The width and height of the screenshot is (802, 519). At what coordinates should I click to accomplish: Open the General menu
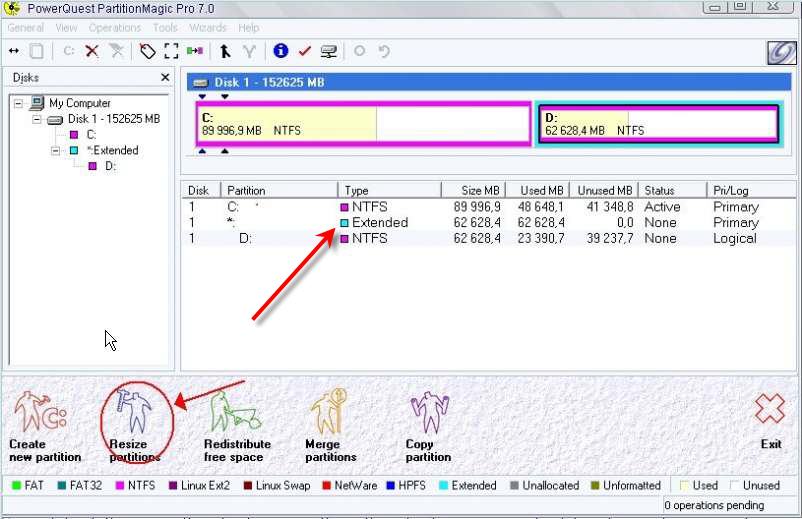[x=26, y=28]
